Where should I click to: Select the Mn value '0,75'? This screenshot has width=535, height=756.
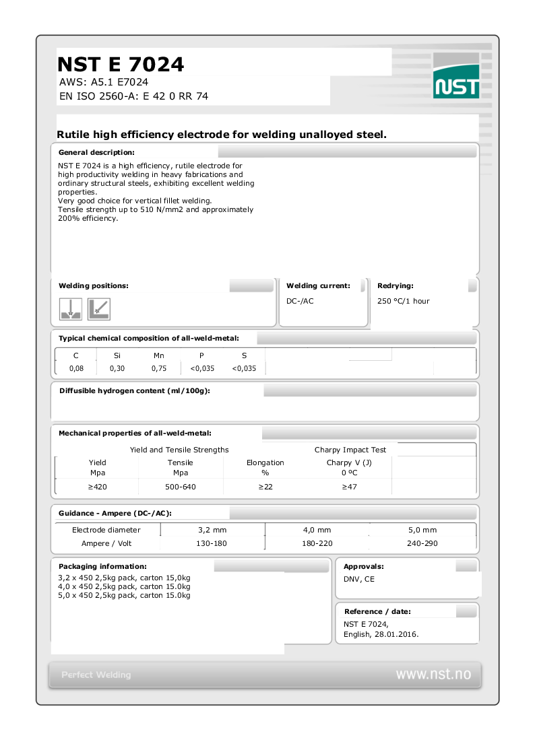click(x=159, y=368)
